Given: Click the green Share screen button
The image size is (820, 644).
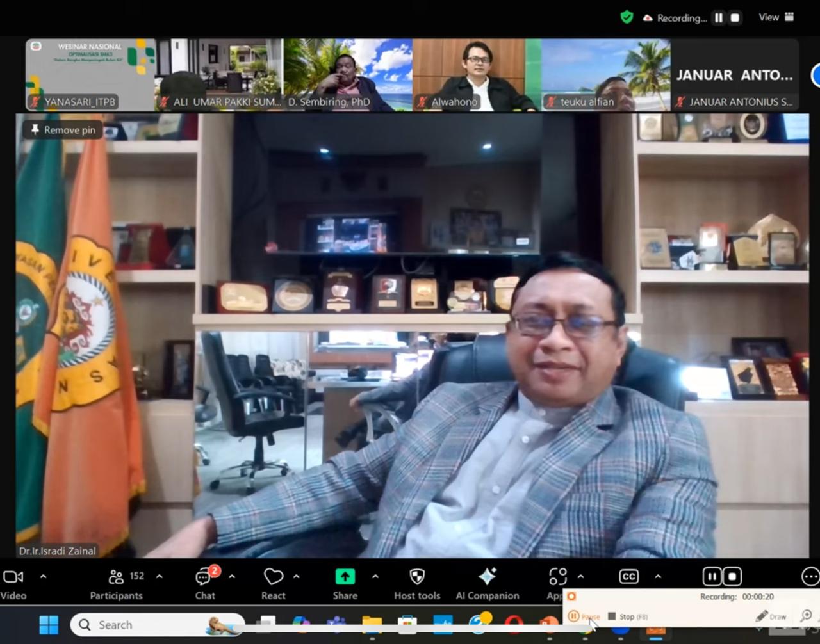Looking at the screenshot, I should (345, 584).
